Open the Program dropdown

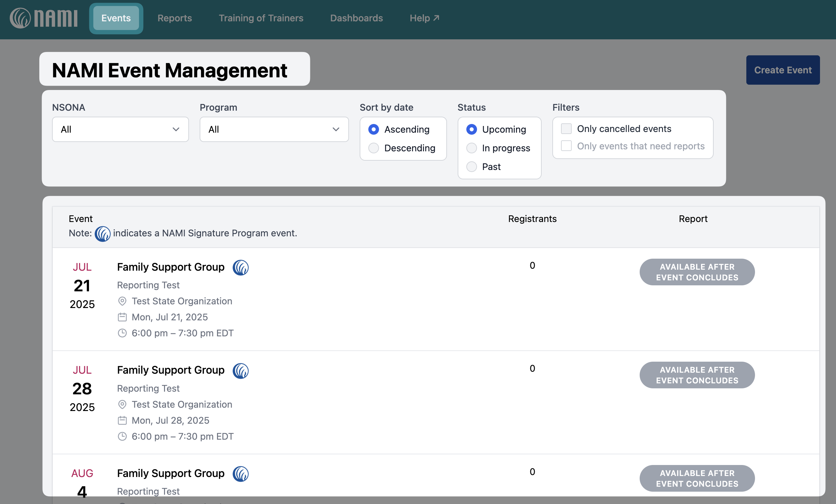pyautogui.click(x=274, y=129)
